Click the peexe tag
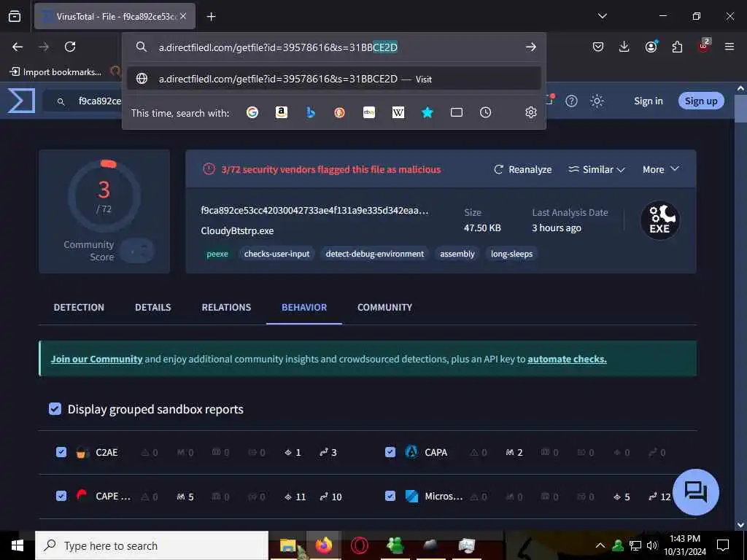747x560 pixels. click(x=217, y=254)
